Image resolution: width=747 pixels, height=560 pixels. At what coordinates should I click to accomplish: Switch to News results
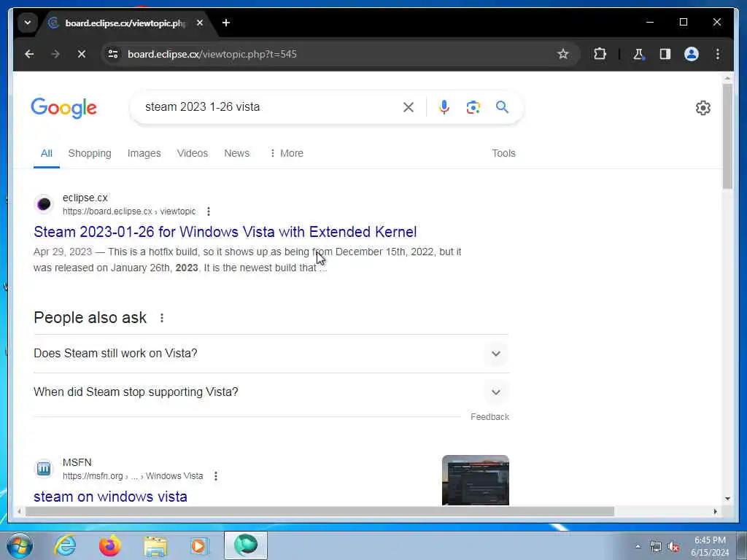point(237,153)
